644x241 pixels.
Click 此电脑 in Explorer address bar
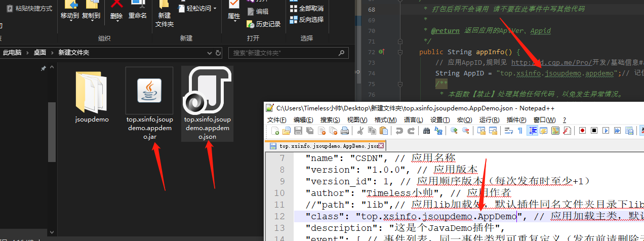click(12, 53)
